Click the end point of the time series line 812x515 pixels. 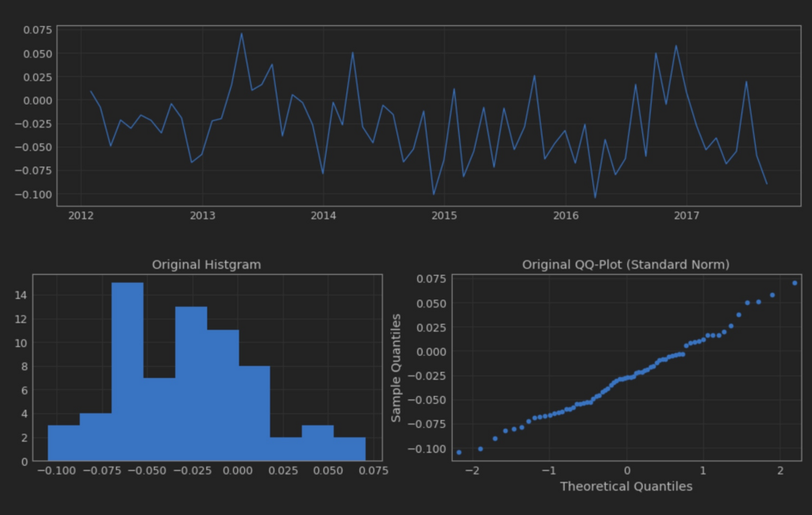[767, 184]
